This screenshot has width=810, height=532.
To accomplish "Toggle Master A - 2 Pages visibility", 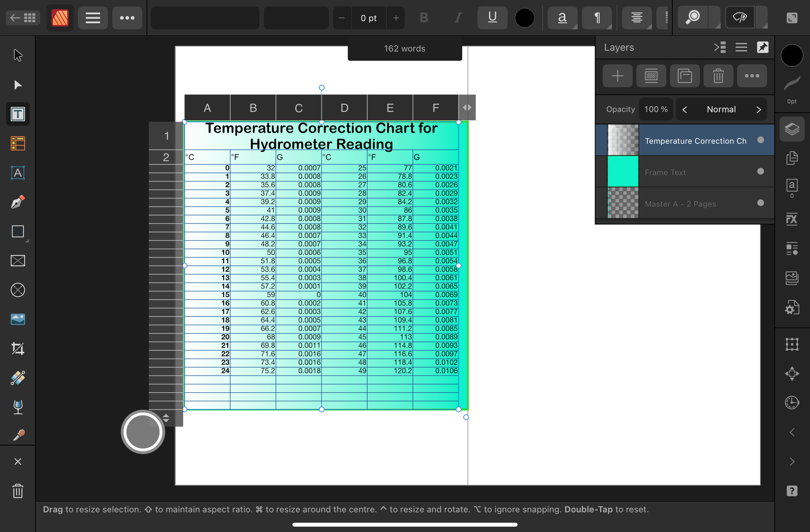I will click(x=761, y=203).
